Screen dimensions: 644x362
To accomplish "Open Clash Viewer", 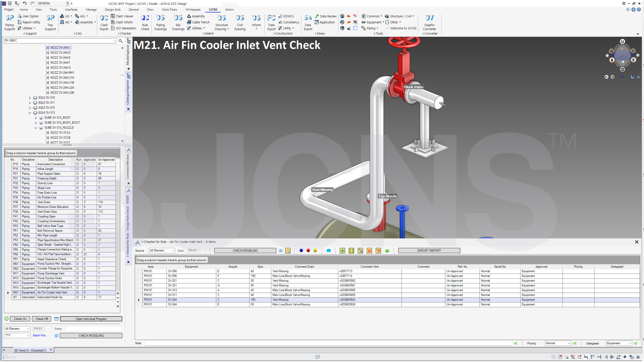I will (x=122, y=16).
